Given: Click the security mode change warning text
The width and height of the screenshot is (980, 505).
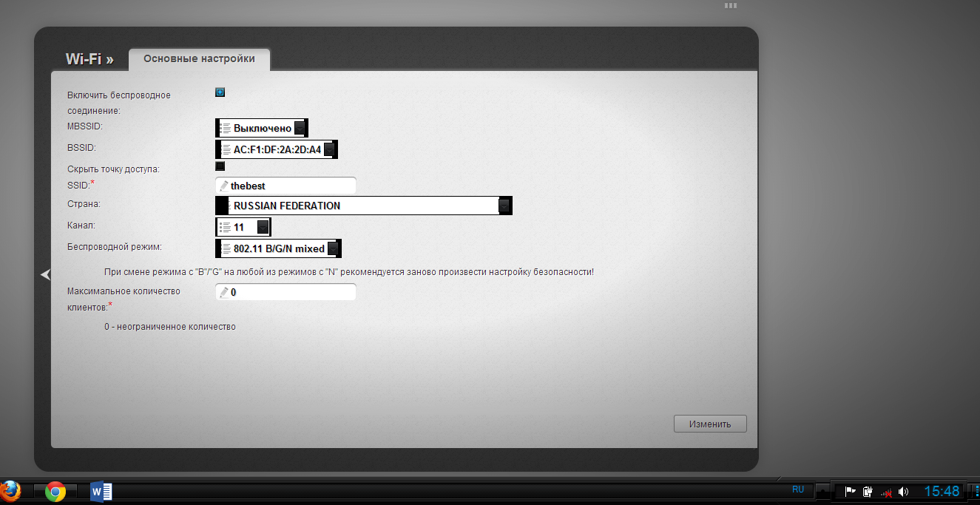Looking at the screenshot, I should [349, 272].
